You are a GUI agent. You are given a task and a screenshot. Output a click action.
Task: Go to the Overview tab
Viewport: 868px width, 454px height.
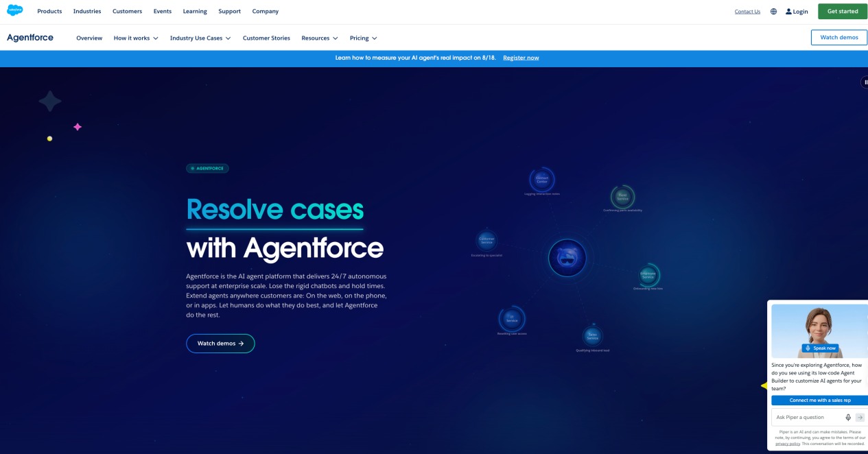[89, 38]
